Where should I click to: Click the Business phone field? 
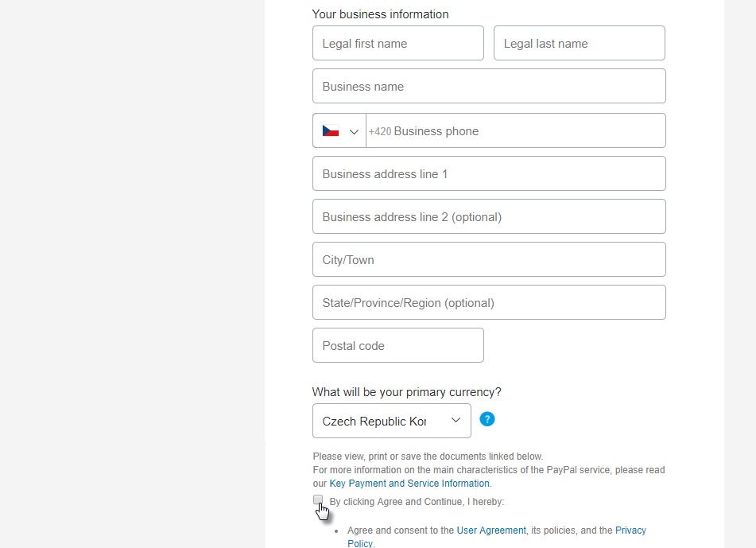(x=516, y=130)
